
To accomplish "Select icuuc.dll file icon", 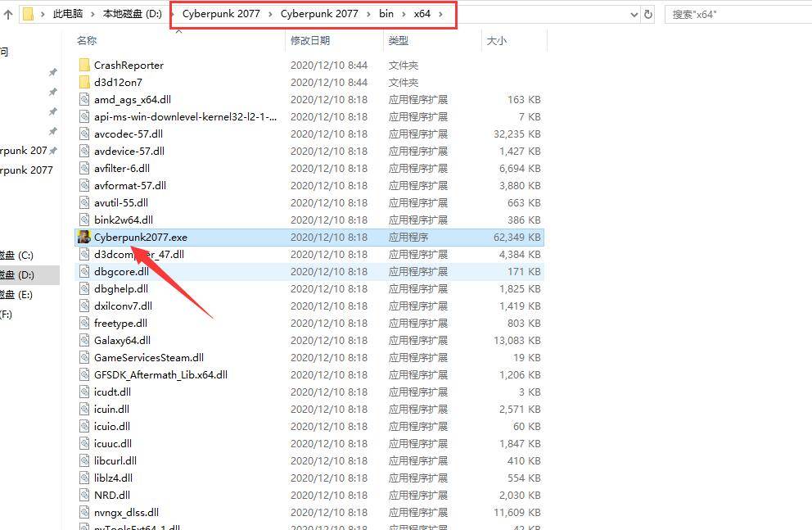I will 84,443.
